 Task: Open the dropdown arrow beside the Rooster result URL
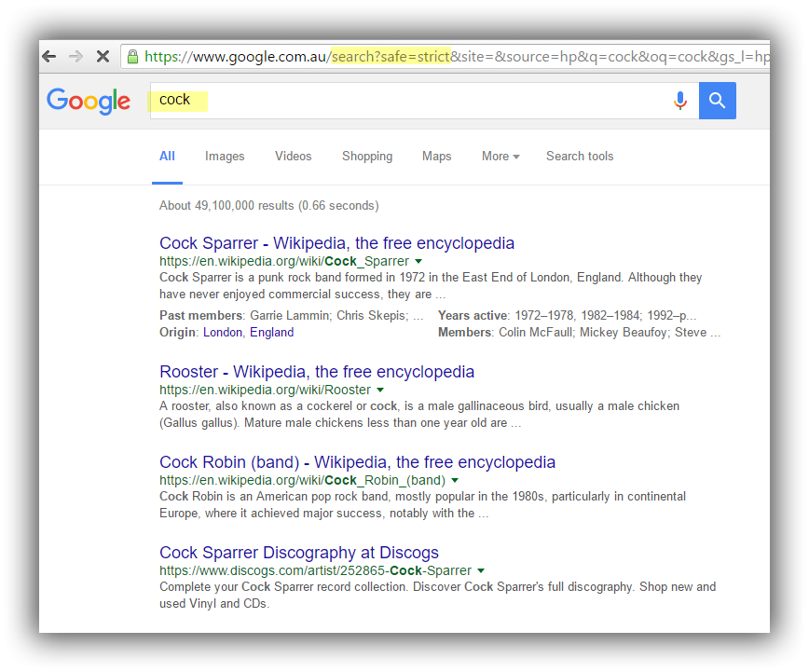(x=380, y=390)
